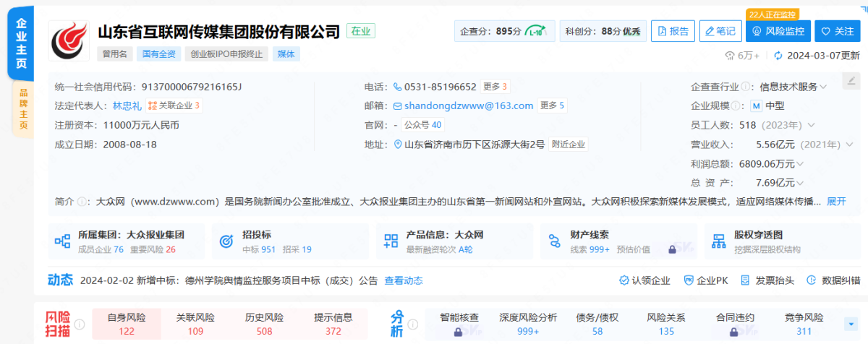Expand 总资产 dropdown arrow

point(801,182)
